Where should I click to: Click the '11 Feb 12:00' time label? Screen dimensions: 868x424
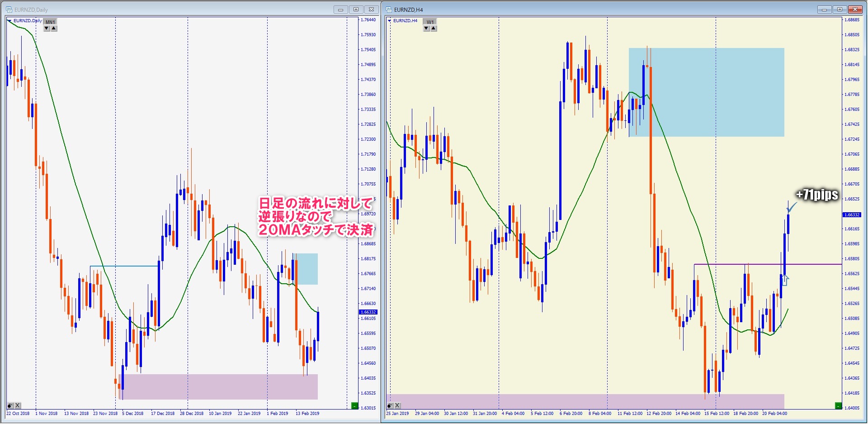pyautogui.click(x=630, y=413)
